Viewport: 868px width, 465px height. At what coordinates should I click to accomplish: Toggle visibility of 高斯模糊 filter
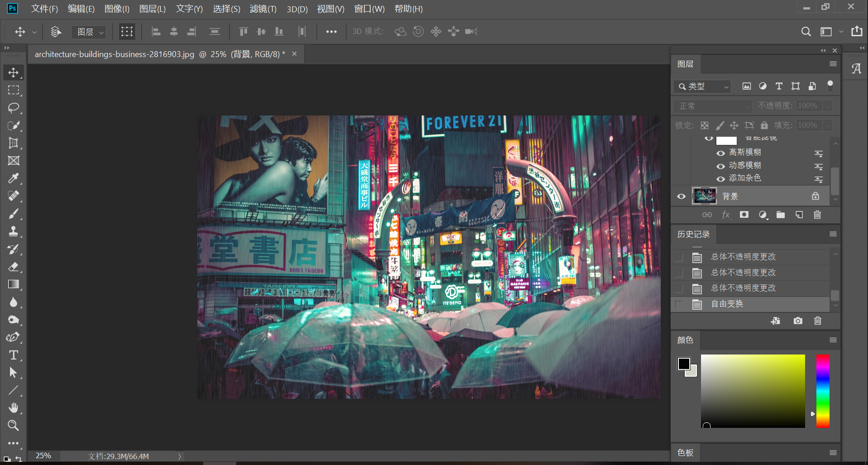720,153
